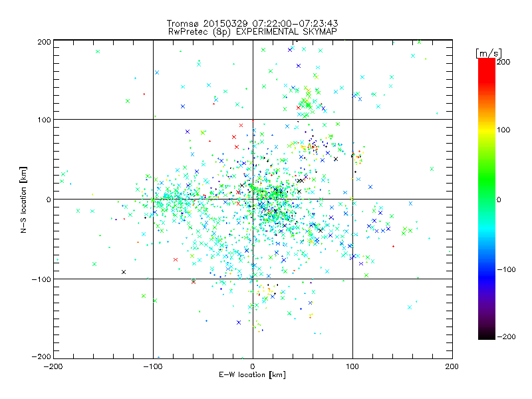Click the x-axis tick label '-100'
532x399 pixels.
153,366
